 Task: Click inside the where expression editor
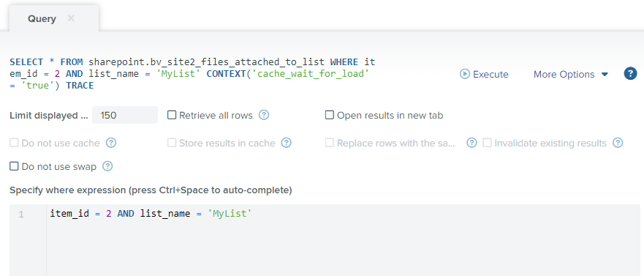coord(343,240)
